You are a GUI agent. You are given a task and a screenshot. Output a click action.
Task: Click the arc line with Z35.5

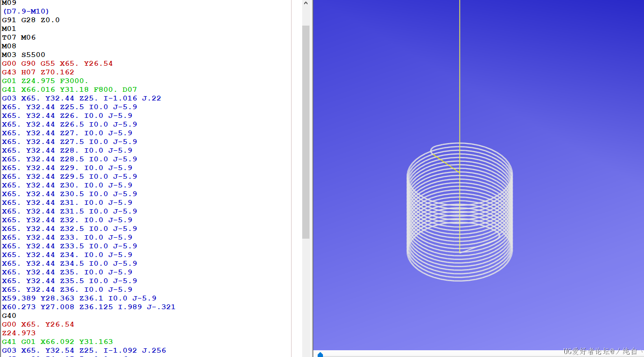click(x=70, y=281)
